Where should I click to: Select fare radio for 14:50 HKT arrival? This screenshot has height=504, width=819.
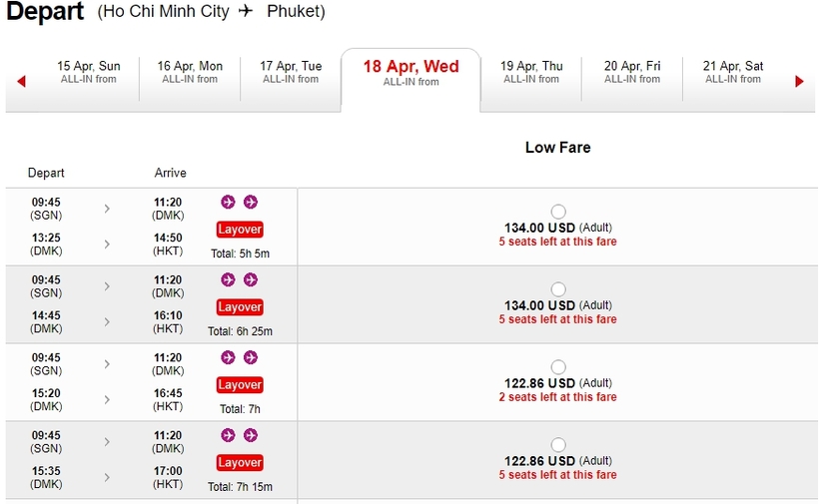point(557,212)
